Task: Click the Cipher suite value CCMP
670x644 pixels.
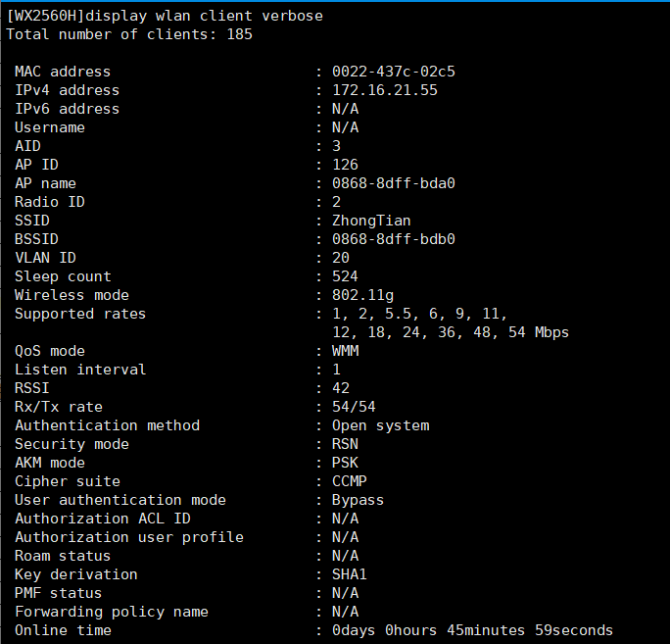Action: [350, 481]
